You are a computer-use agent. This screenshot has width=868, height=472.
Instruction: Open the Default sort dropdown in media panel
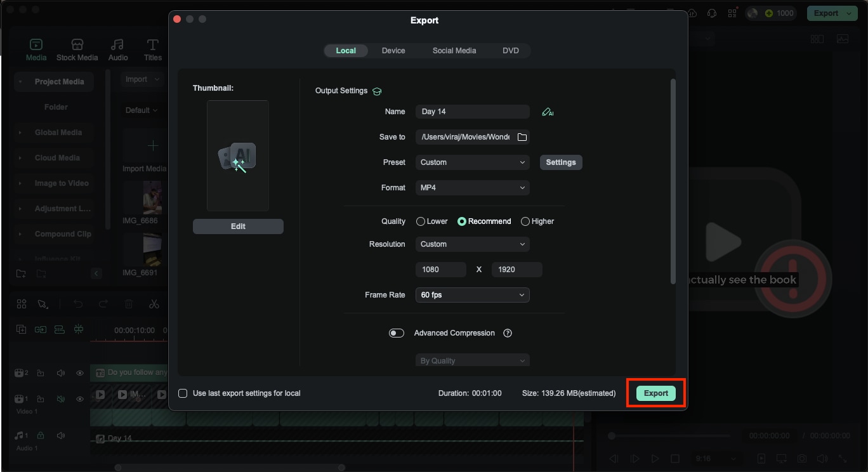tap(141, 110)
